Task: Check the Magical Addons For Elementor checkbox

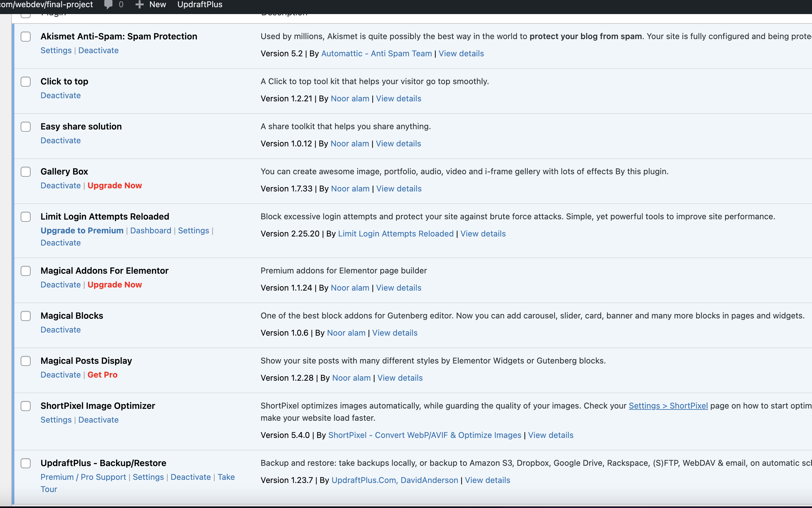Action: (26, 271)
